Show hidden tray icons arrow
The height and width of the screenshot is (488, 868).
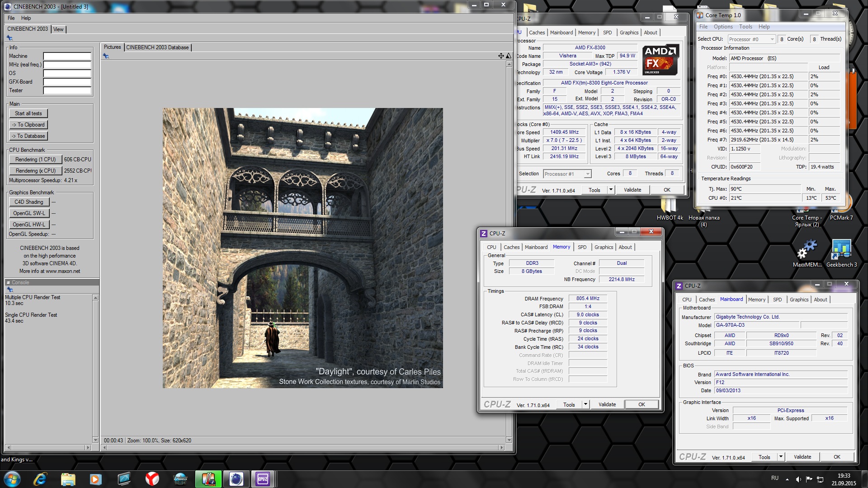pos(787,479)
